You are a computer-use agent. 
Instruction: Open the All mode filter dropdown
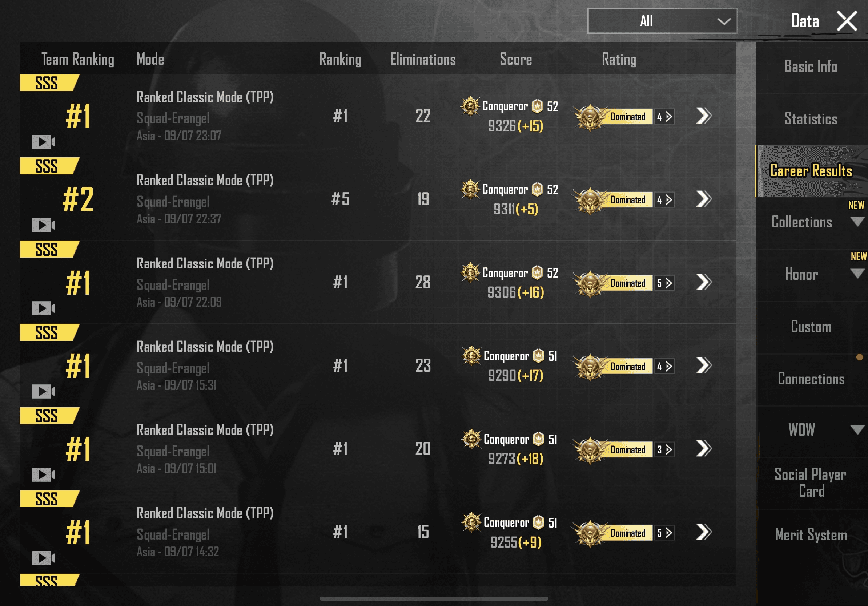coord(662,21)
